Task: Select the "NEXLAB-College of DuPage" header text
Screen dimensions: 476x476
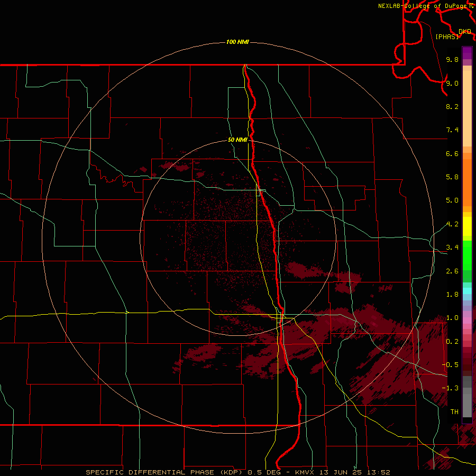Action: click(x=423, y=6)
